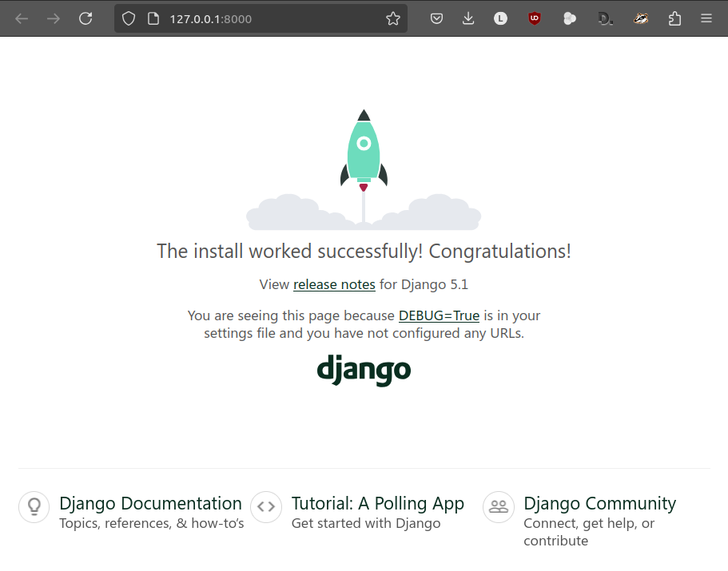The height and width of the screenshot is (571, 728).
Task: Open the release notes link
Action: point(334,284)
